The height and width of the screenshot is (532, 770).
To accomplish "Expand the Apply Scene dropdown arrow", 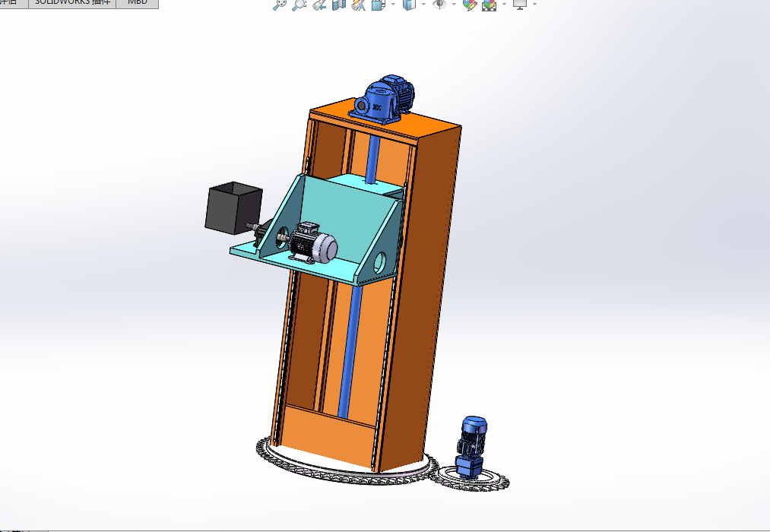I will click(504, 5).
